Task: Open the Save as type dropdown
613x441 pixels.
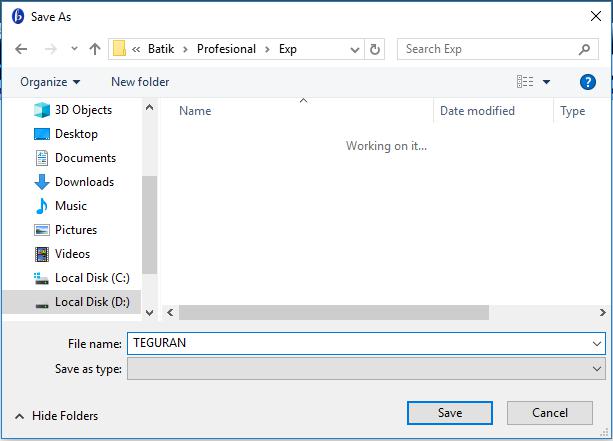Action: [x=597, y=369]
